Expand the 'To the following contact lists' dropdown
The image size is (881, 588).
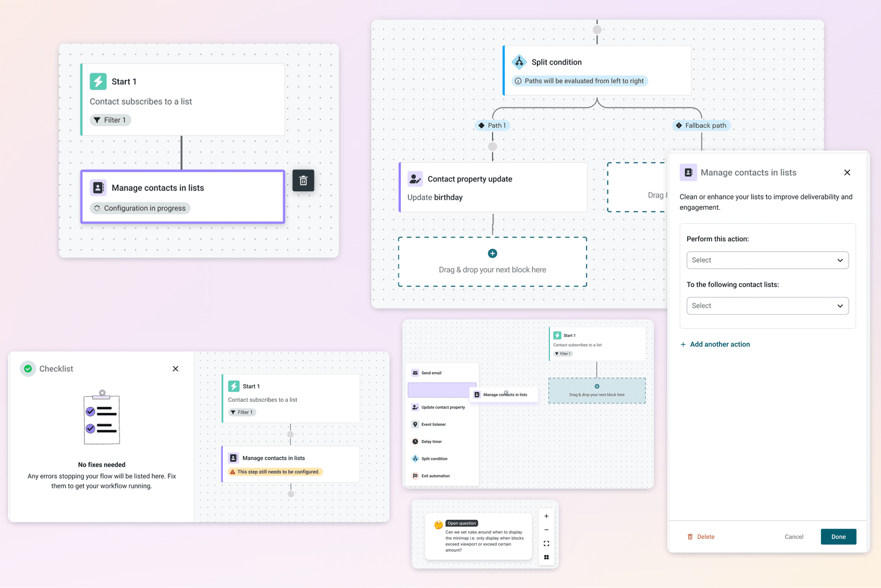[767, 306]
